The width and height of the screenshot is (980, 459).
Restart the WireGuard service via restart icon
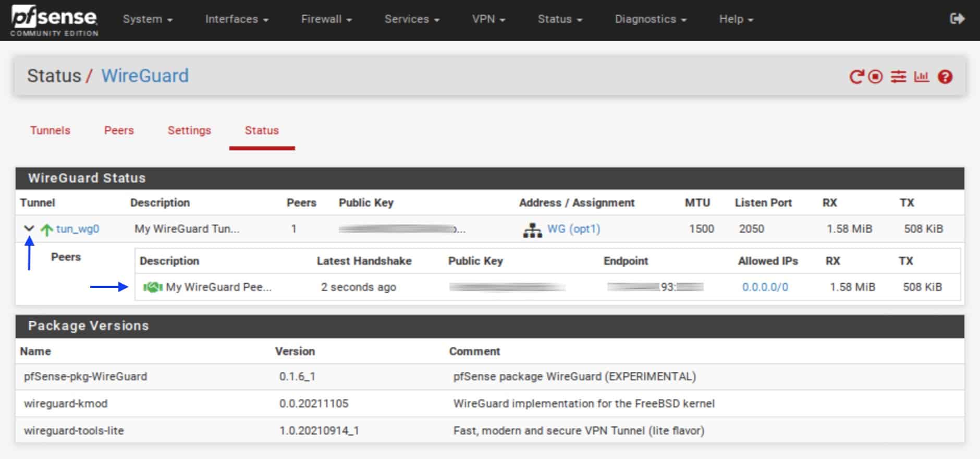pos(856,77)
